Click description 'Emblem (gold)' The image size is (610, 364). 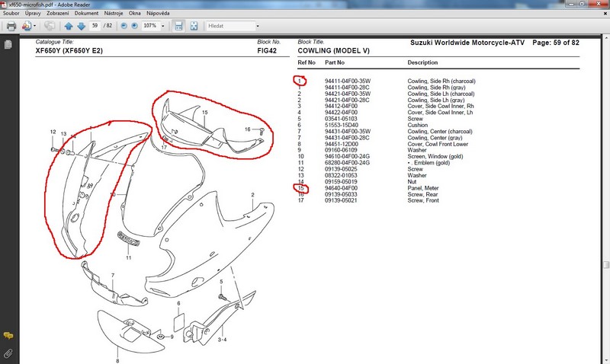click(x=432, y=163)
